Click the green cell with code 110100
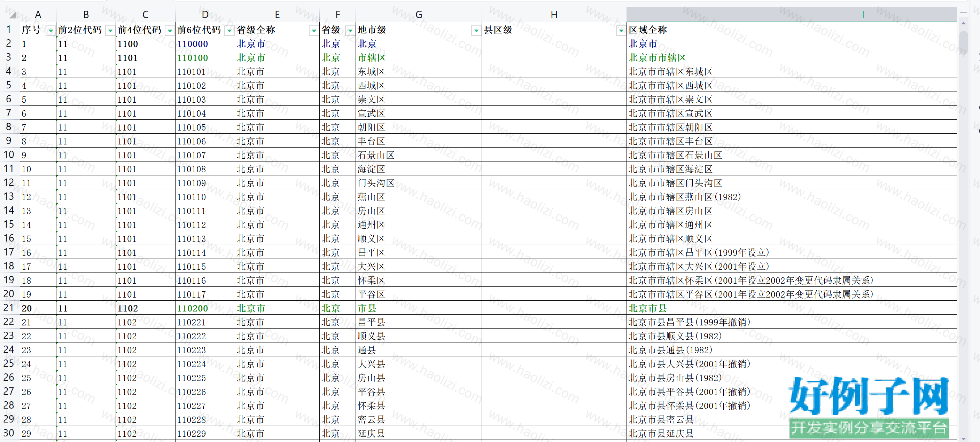This screenshot has height=442, width=980. (205, 58)
